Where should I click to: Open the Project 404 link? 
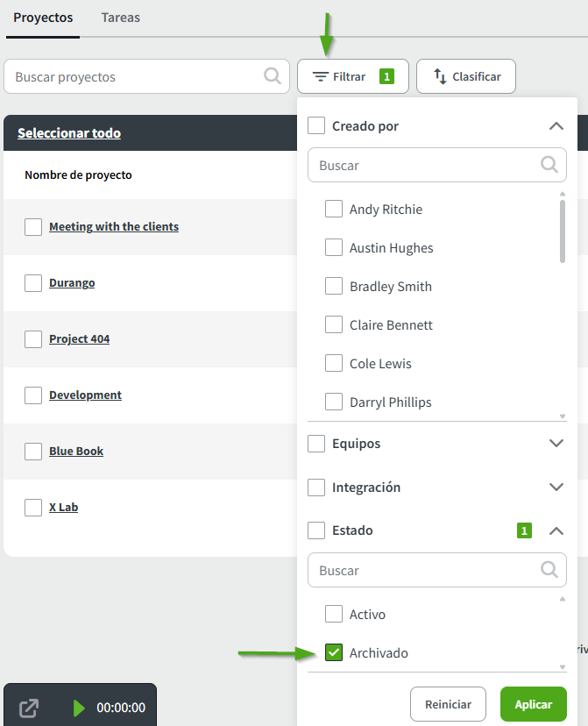pyautogui.click(x=79, y=339)
